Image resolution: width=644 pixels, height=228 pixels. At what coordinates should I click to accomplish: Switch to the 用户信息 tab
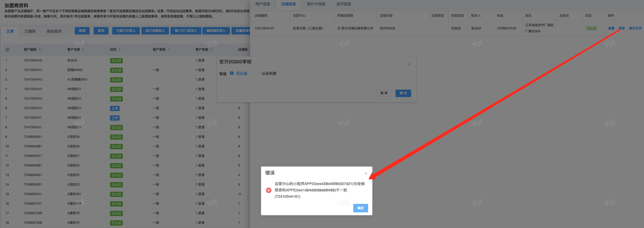pos(263,4)
